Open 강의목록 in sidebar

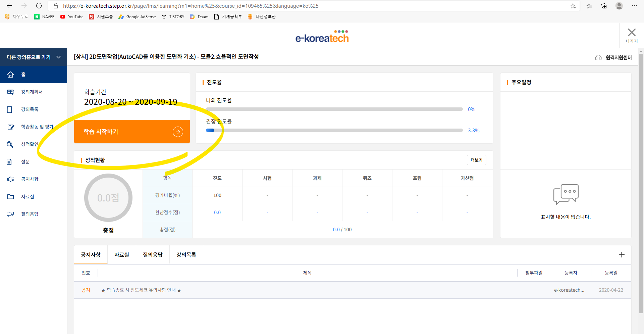pos(34,109)
